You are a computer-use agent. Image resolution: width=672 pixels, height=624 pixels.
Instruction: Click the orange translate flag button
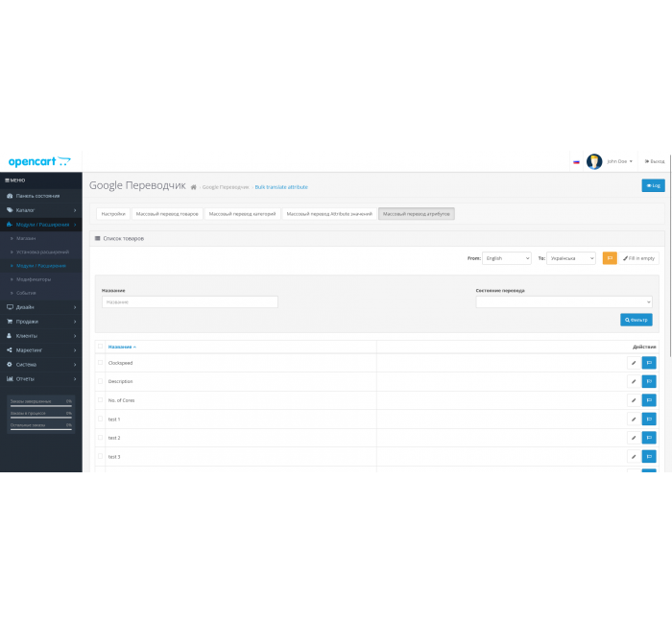coord(610,258)
